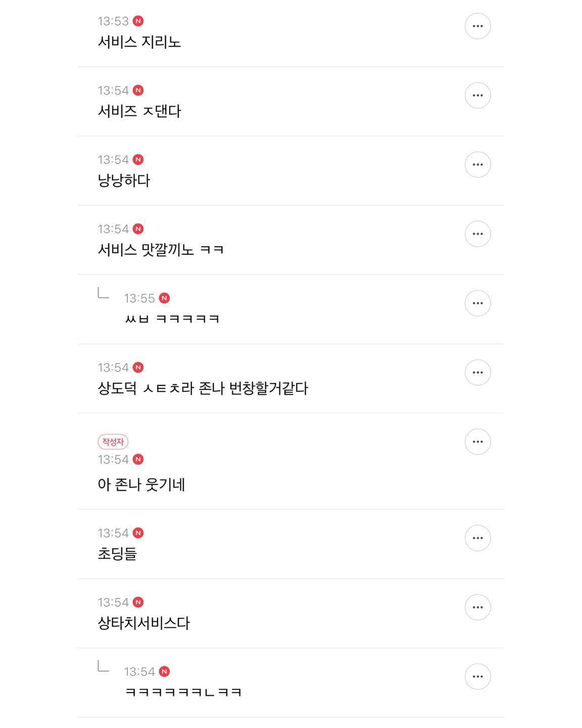Open more options for '서비스 지리노' comment
The image size is (582, 728).
pos(477,26)
